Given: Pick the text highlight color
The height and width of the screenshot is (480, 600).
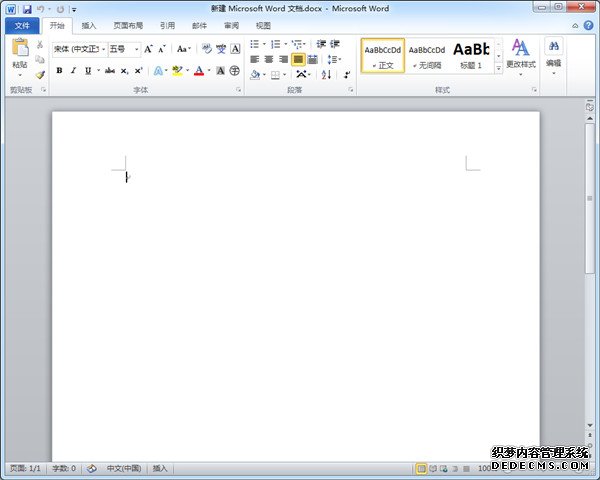Looking at the screenshot, I should tap(177, 71).
